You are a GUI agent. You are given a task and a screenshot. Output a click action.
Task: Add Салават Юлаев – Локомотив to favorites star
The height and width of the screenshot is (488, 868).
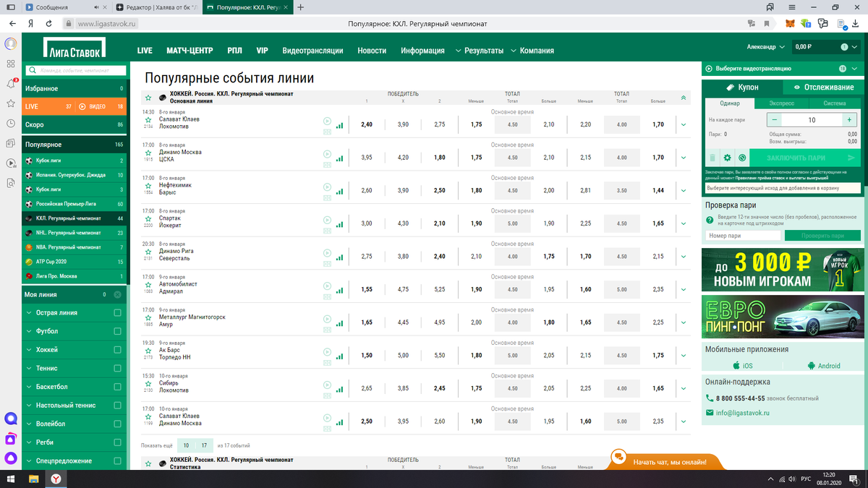click(x=148, y=119)
